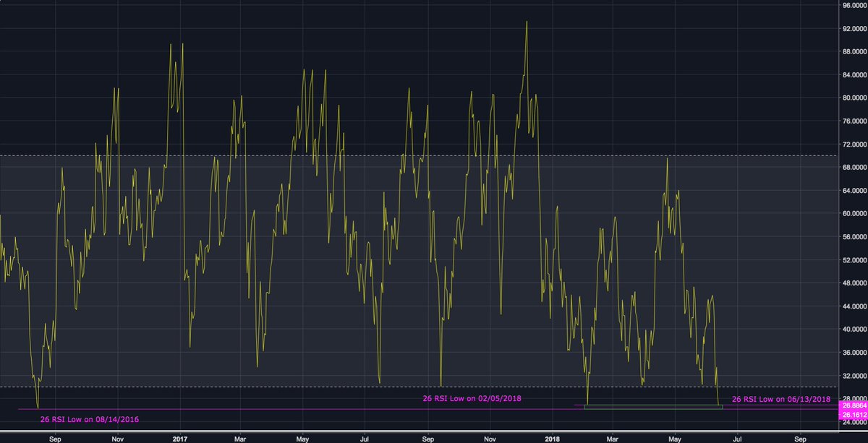Click the 68.0000 value on the scale
868x443 pixels.
855,168
